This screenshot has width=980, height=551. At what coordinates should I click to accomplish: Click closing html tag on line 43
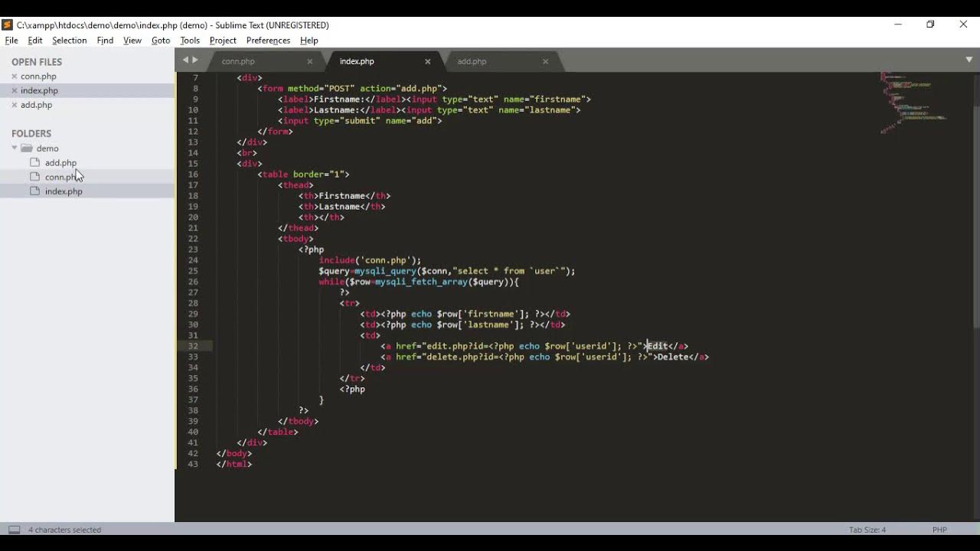(234, 464)
